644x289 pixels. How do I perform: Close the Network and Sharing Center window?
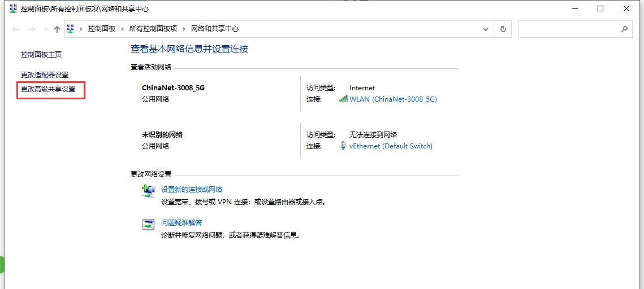pyautogui.click(x=626, y=8)
